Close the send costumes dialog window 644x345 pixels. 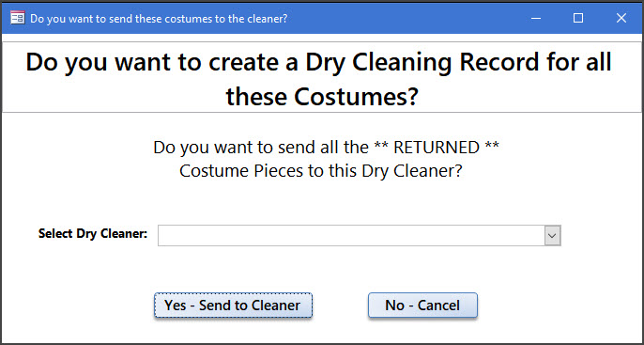pyautogui.click(x=621, y=18)
